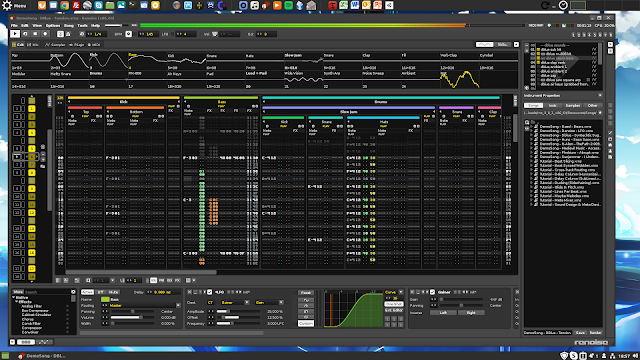Click the LFO Amplitude slider
The image size is (640, 360).
pyautogui.click(x=238, y=311)
